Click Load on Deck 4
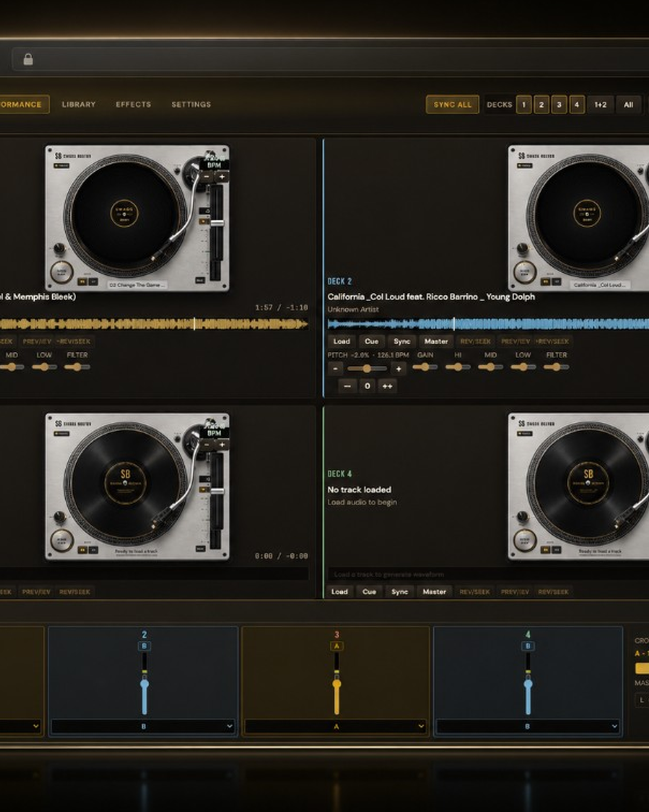 [339, 591]
